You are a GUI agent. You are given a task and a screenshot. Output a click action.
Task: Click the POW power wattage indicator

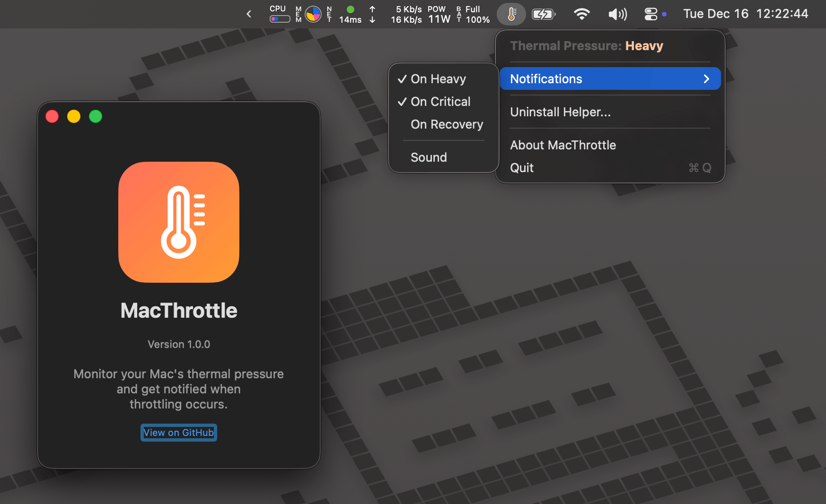click(436, 14)
